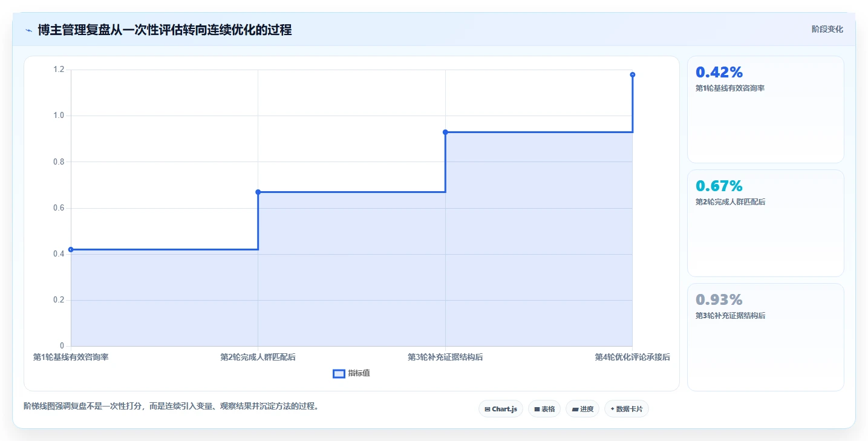This screenshot has height=441, width=868.
Task: Click the x-axis label 第3轮补充证据结构后
Action: tap(445, 357)
